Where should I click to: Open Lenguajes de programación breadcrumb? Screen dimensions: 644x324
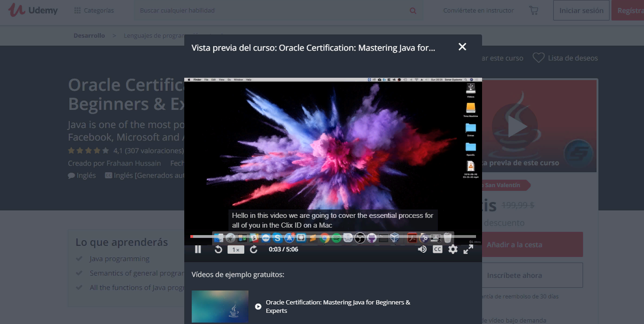coord(154,35)
